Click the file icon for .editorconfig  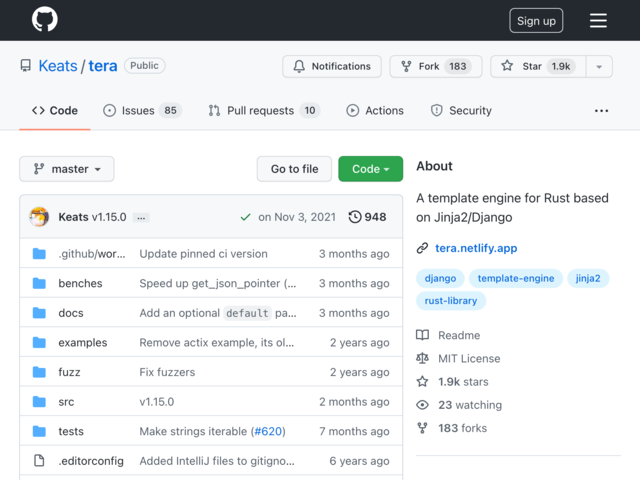(x=39, y=461)
